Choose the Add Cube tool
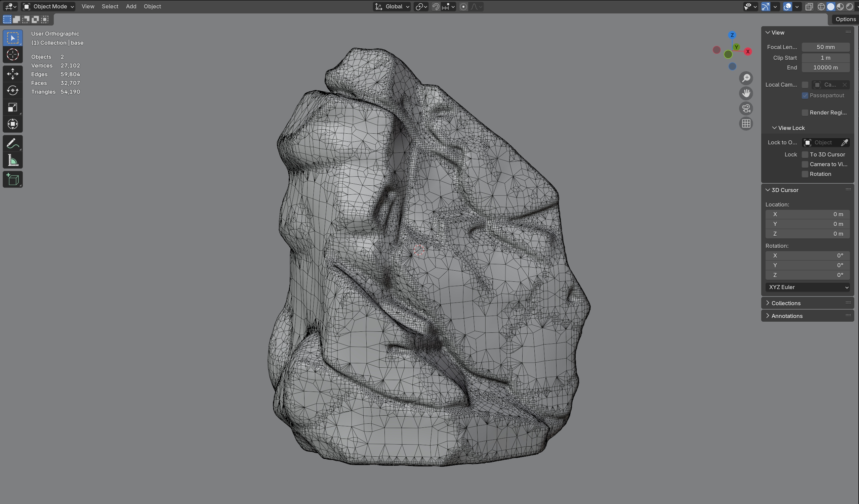Image resolution: width=859 pixels, height=504 pixels. click(13, 179)
